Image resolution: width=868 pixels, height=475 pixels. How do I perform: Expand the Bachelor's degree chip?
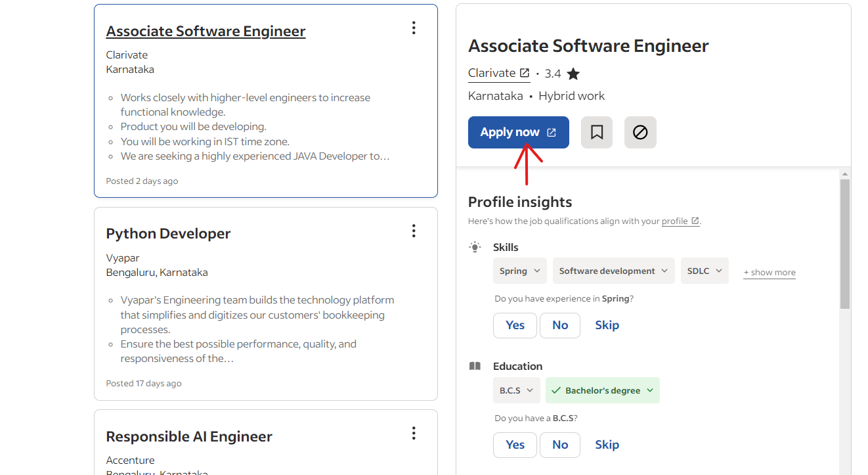pos(602,390)
